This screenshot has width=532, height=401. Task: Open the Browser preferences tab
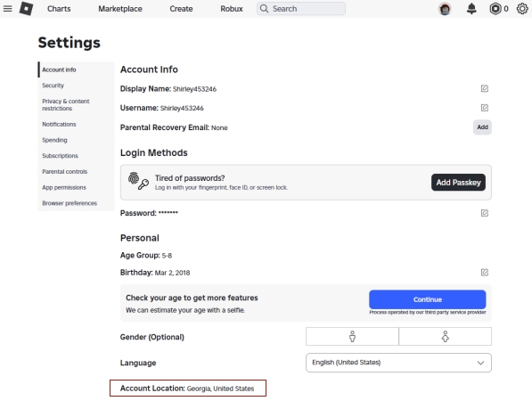[76, 203]
